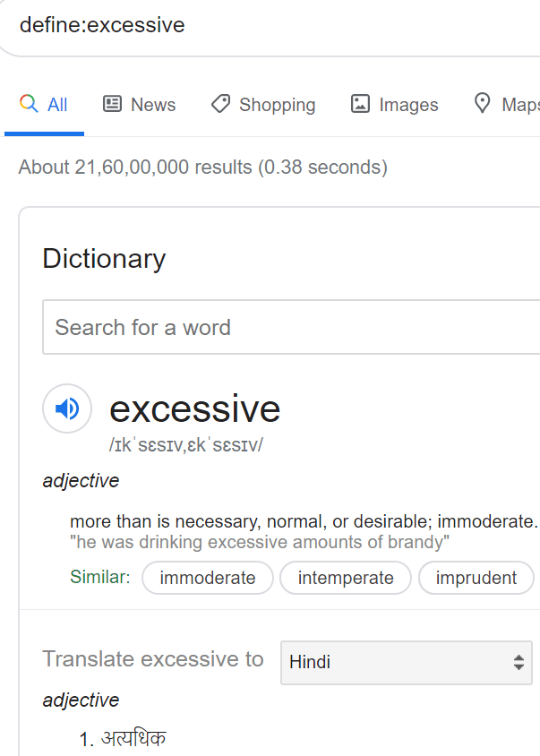This screenshot has width=540, height=756.
Task: Play the pronunciation audio for excessive
Action: 67,409
